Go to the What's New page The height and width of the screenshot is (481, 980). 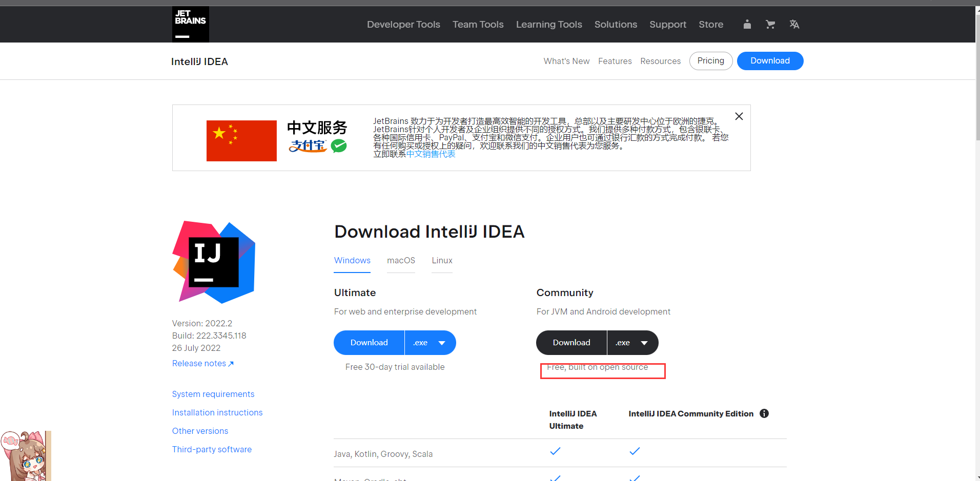pyautogui.click(x=566, y=61)
